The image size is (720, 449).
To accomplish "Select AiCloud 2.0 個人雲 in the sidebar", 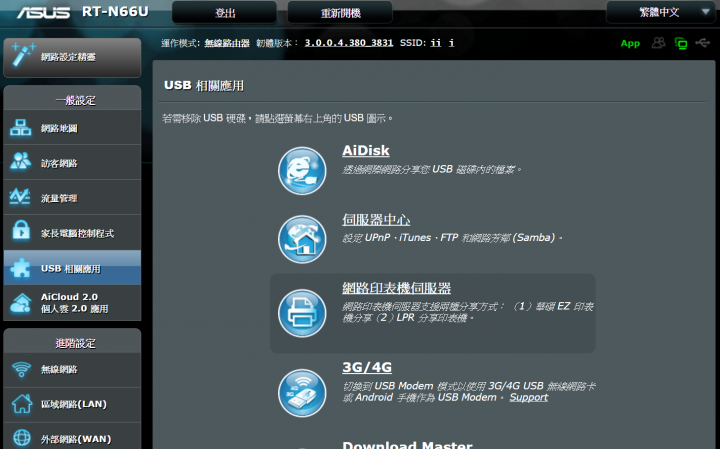I will point(72,303).
